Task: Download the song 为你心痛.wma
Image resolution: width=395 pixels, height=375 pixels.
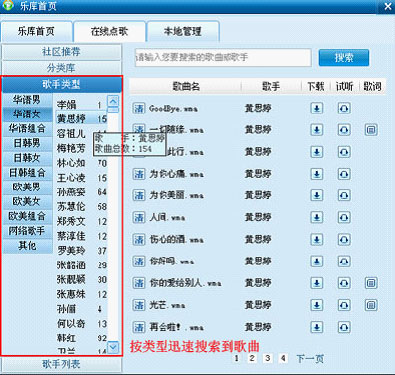Action: (317, 174)
